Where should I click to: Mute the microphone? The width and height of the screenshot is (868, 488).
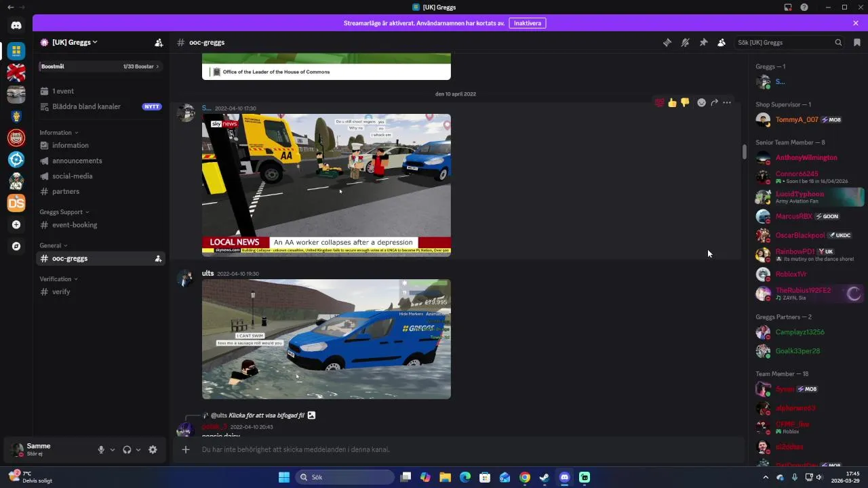point(101,449)
